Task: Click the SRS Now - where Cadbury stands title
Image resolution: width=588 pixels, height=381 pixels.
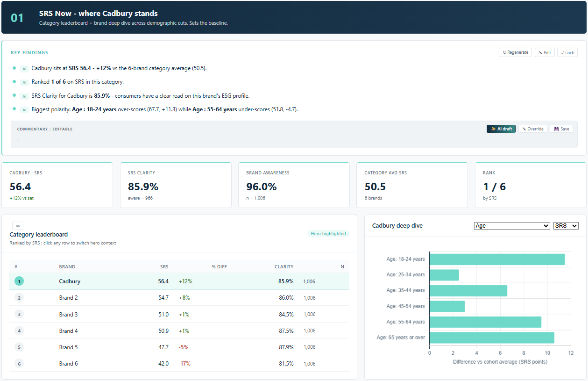Action: click(99, 14)
